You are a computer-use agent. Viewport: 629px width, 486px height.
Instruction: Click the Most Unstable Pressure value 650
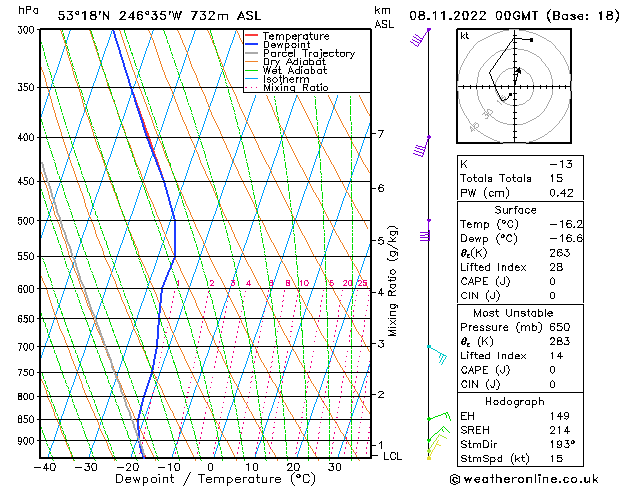[560, 327]
